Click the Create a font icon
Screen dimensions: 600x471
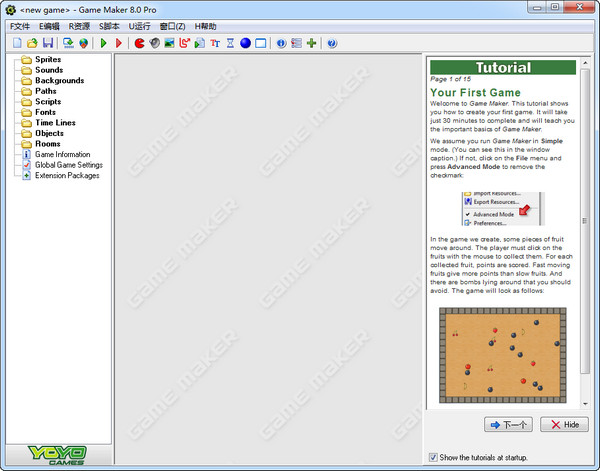214,43
